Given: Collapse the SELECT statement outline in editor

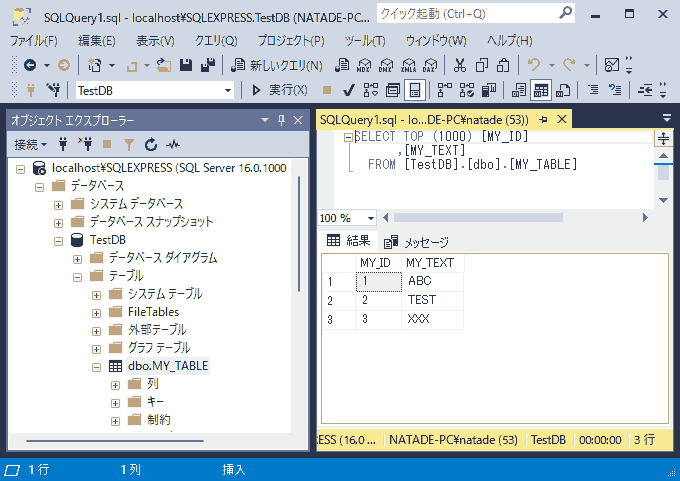Looking at the screenshot, I should pos(347,138).
